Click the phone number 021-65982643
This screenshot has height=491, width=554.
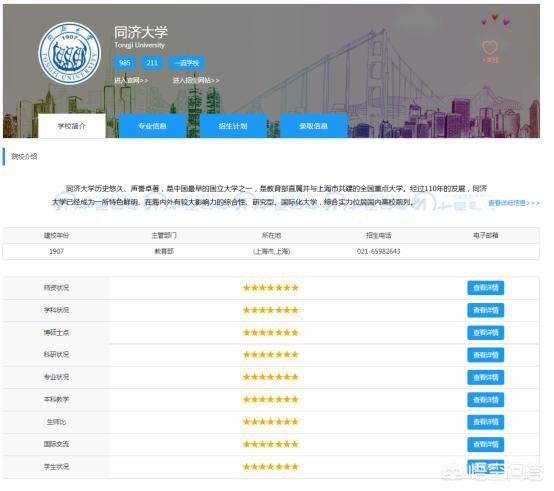point(378,252)
